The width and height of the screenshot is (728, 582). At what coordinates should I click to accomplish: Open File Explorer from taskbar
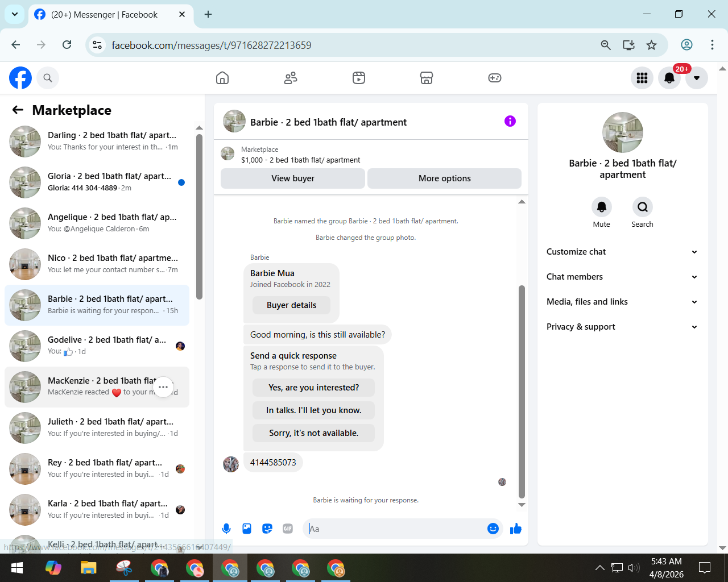pyautogui.click(x=88, y=568)
